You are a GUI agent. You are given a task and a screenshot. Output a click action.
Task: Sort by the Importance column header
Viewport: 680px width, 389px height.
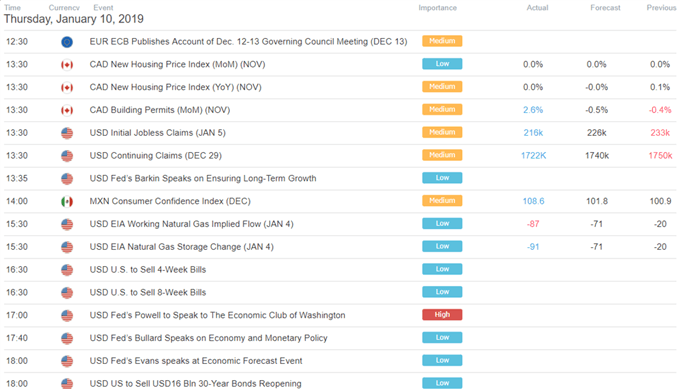[437, 8]
